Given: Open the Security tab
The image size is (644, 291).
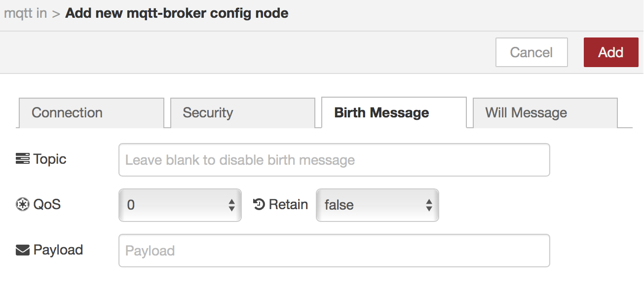Looking at the screenshot, I should point(242,113).
